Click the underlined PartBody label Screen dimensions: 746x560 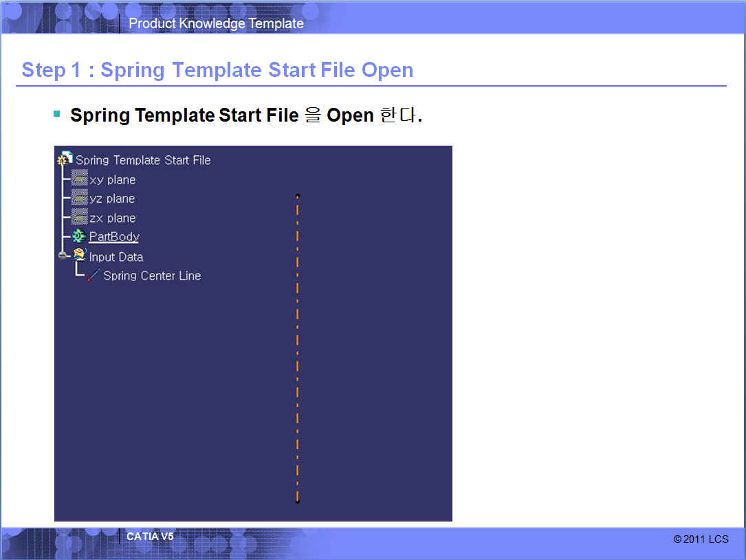click(114, 237)
